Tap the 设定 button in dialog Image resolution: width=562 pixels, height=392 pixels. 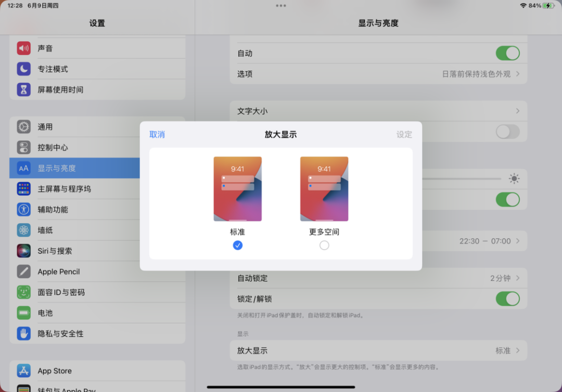tap(404, 135)
